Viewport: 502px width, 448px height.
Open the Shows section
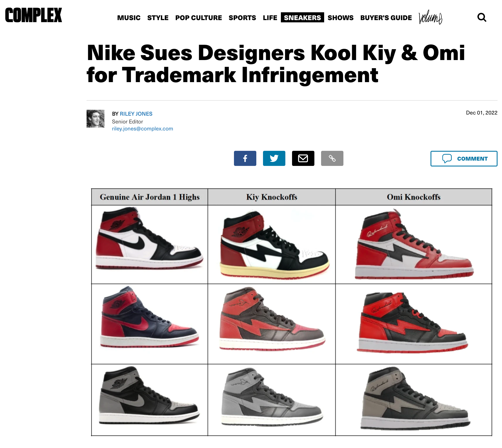pos(340,18)
